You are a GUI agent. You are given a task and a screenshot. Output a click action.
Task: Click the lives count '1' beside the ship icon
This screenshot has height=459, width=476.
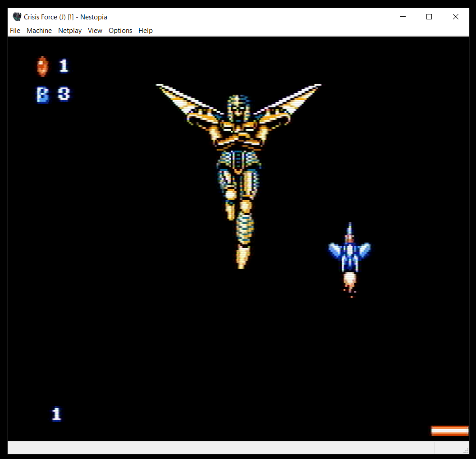point(64,65)
